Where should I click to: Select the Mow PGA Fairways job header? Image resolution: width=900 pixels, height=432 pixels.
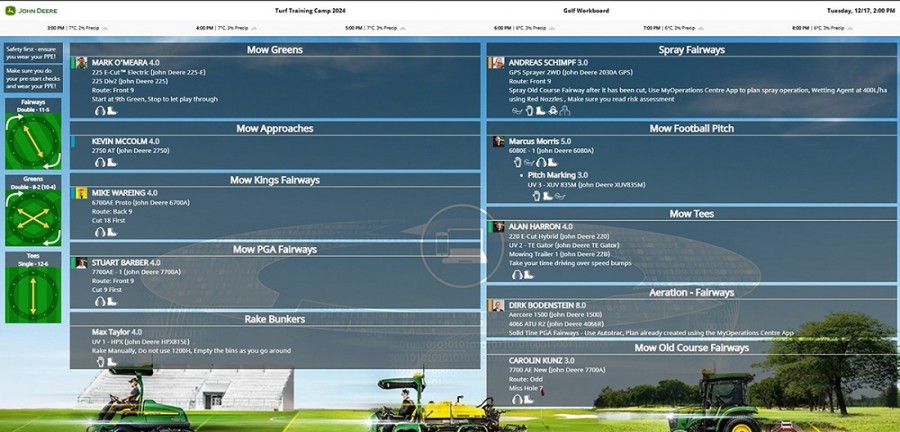tap(275, 250)
